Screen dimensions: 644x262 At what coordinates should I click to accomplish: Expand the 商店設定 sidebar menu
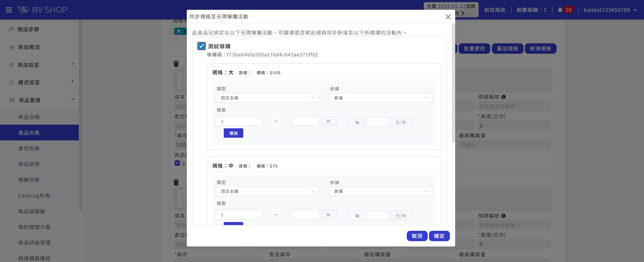[x=72, y=64]
